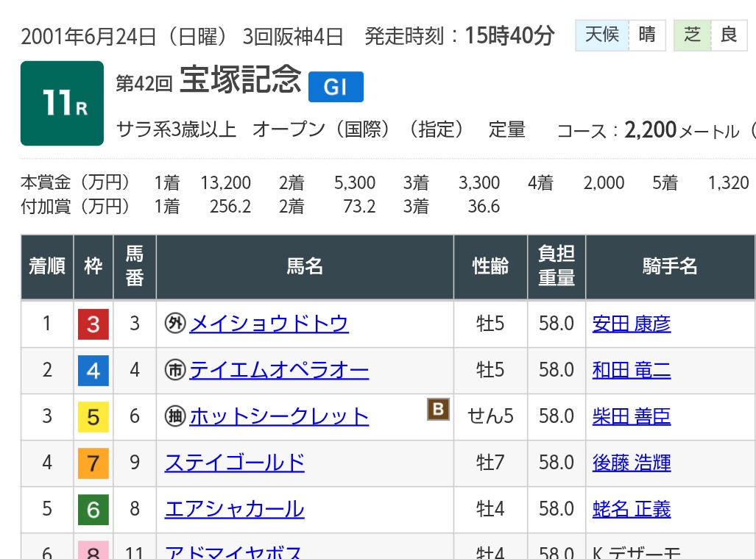Screen dimensions: 756x559
Task: Click the 抽 lottery-horse mark icon
Action: pos(175,416)
